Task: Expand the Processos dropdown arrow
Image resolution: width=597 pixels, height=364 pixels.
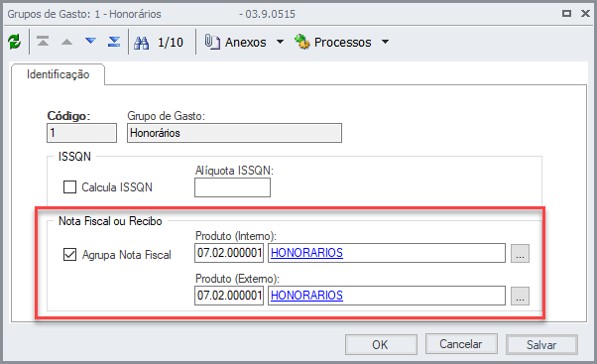Action: (x=386, y=42)
